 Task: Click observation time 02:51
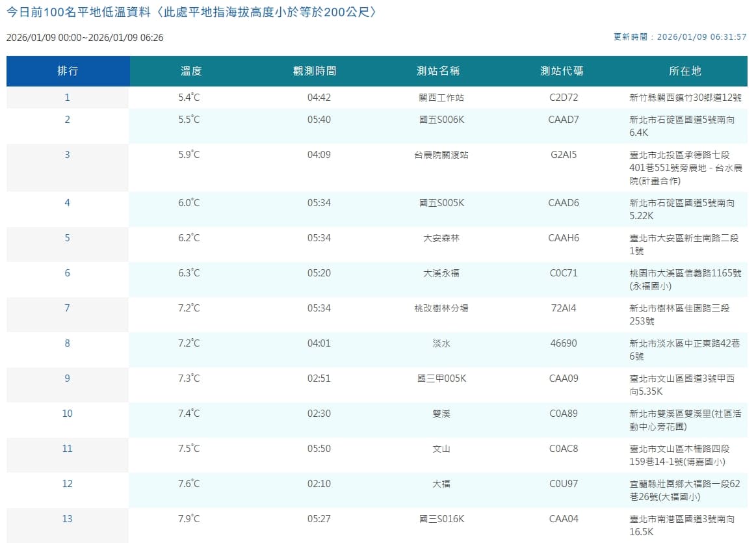pos(319,379)
